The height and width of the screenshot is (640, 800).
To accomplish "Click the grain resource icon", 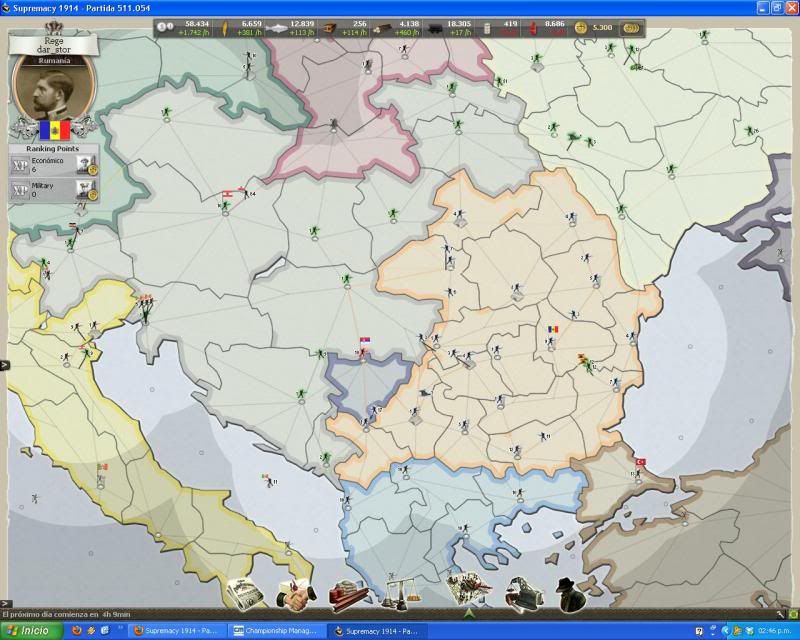I will pos(223,28).
